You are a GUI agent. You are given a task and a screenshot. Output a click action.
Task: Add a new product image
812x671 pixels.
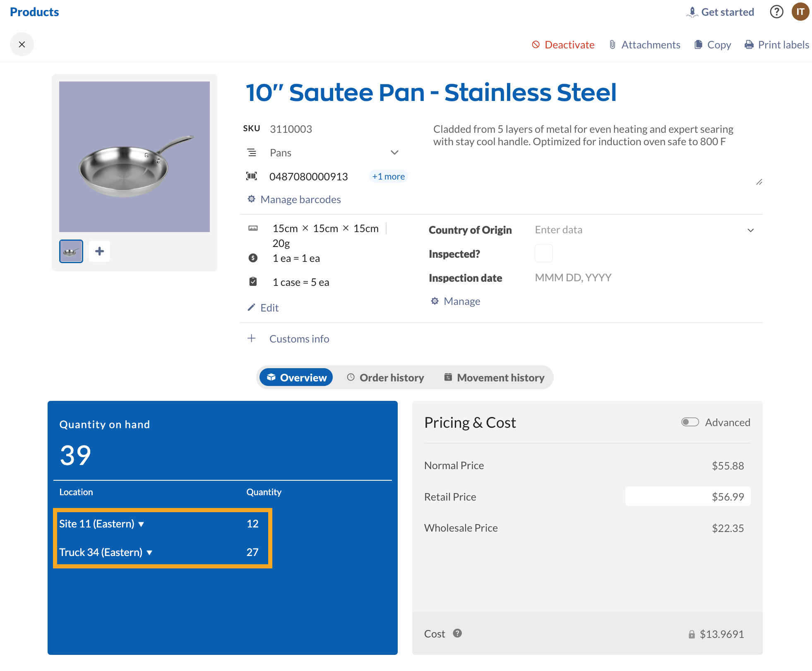[x=99, y=251]
